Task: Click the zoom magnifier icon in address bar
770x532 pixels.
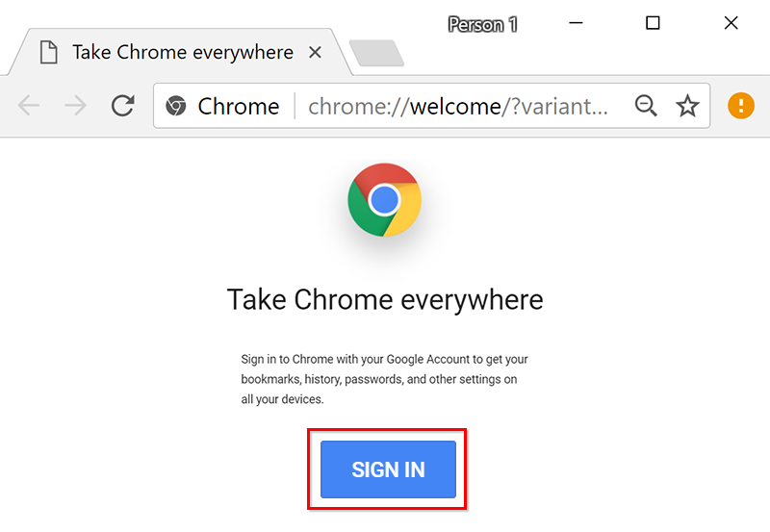Action: click(646, 106)
